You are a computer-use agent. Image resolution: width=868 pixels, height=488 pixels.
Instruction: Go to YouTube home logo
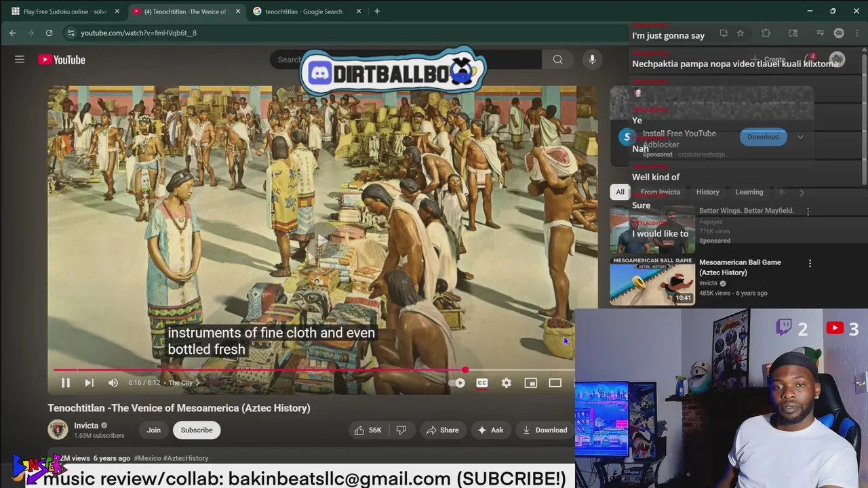(x=62, y=60)
